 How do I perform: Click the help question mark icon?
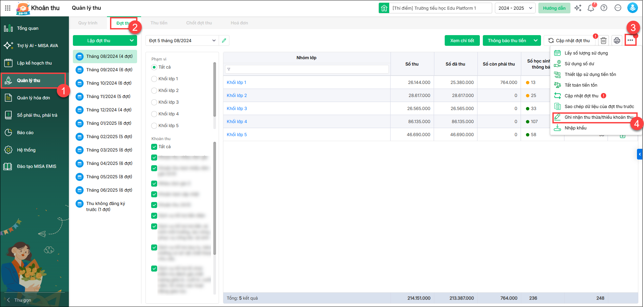coord(604,8)
